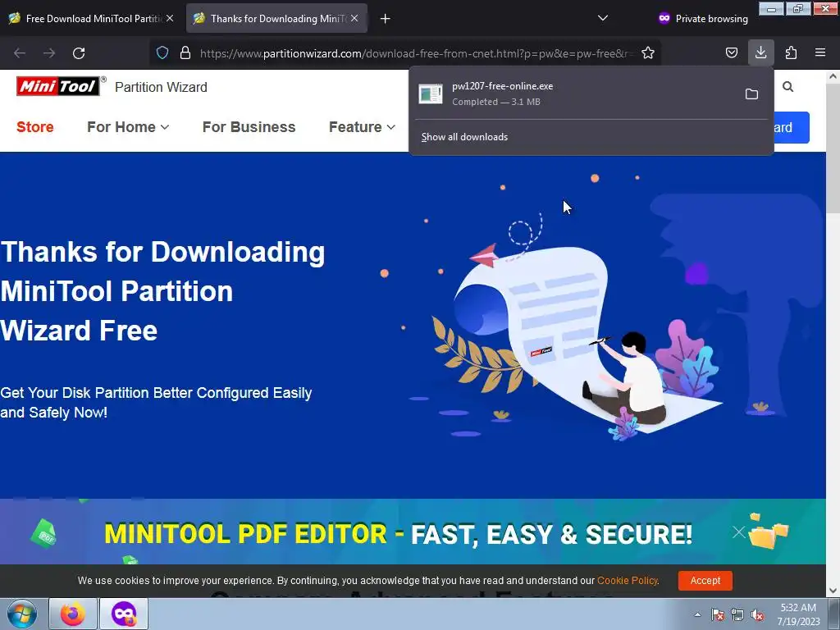
Task: Click the Firefox private browsing taskbar icon
Action: [124, 614]
